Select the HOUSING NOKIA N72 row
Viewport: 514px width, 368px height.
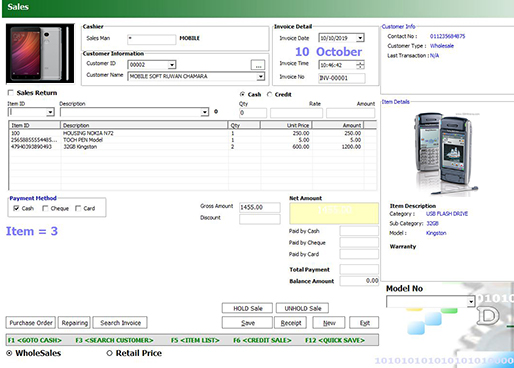pyautogui.click(x=193, y=133)
